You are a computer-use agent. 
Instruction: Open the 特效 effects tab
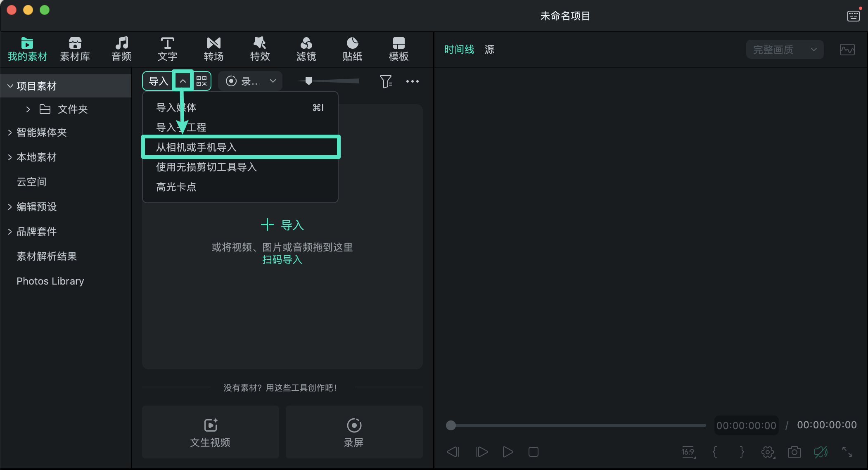coord(260,49)
